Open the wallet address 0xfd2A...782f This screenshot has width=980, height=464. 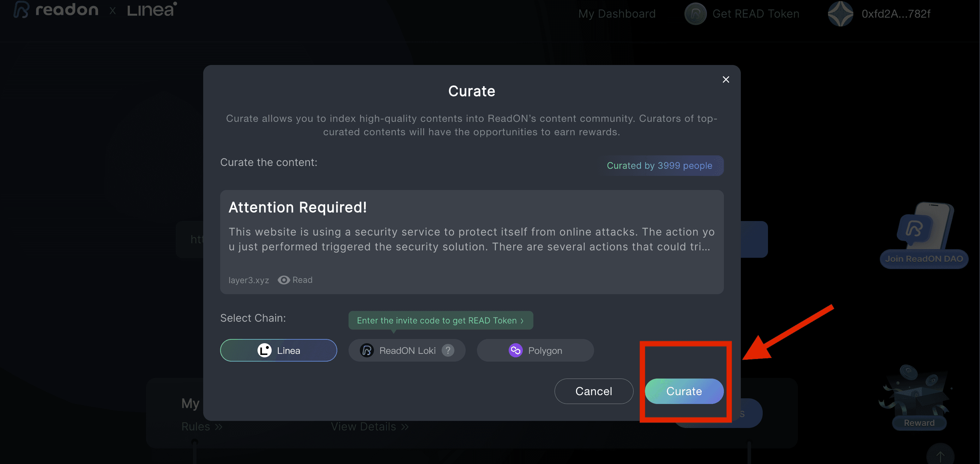coord(896,14)
